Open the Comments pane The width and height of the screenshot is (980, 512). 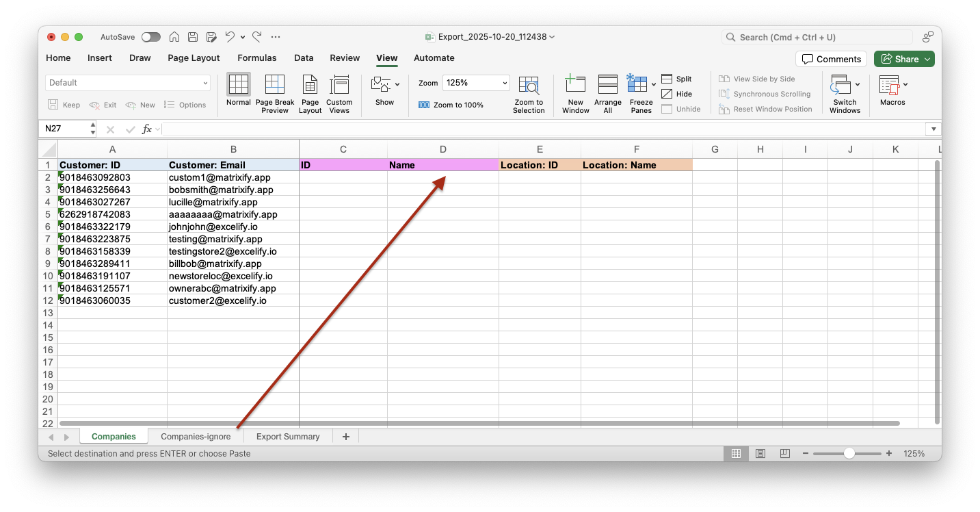click(x=831, y=59)
